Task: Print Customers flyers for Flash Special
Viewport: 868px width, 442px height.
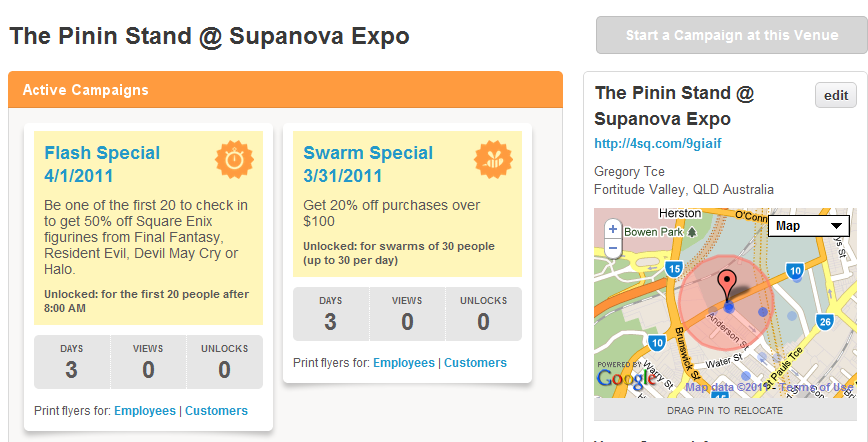Action: [x=216, y=411]
